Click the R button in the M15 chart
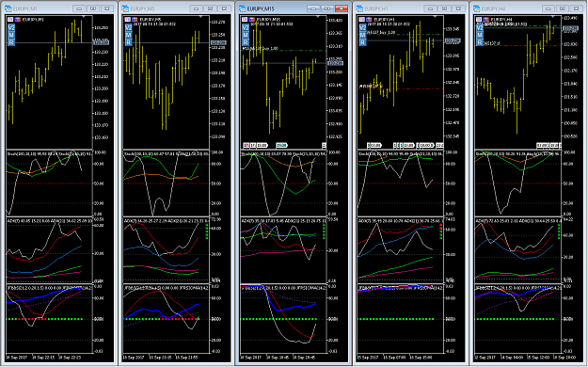 click(x=246, y=42)
